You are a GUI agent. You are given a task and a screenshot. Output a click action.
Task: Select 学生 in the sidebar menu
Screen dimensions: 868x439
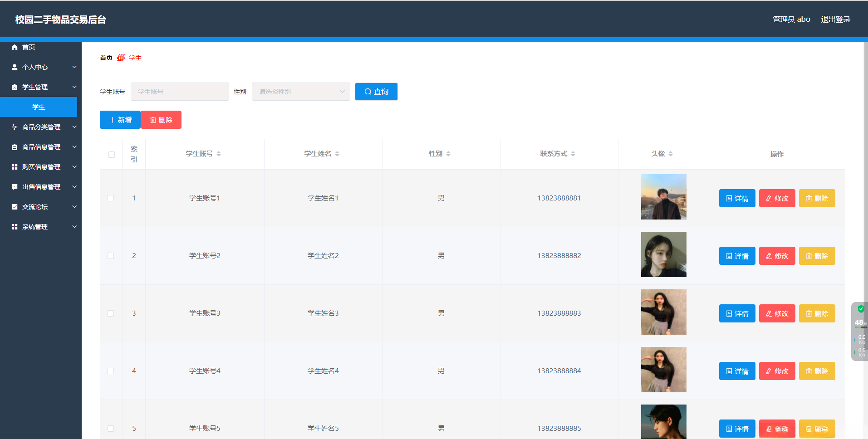[x=39, y=107]
